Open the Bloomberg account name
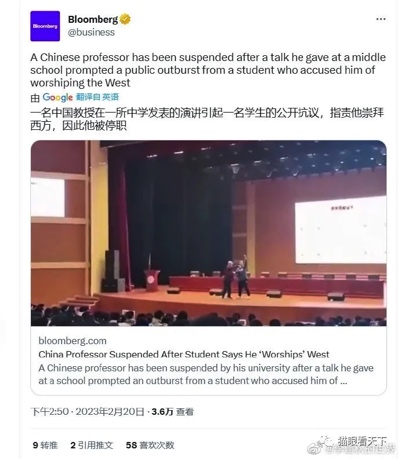 (93, 19)
